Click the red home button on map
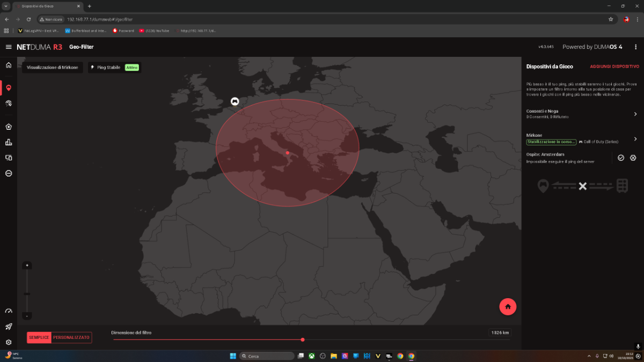Viewport: 644px width, 362px height. [x=508, y=307]
